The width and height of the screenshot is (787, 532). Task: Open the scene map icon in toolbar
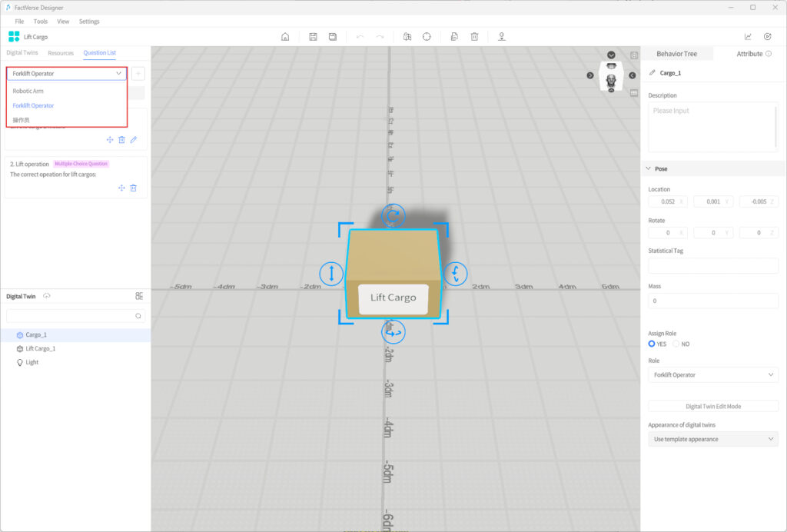tap(407, 37)
